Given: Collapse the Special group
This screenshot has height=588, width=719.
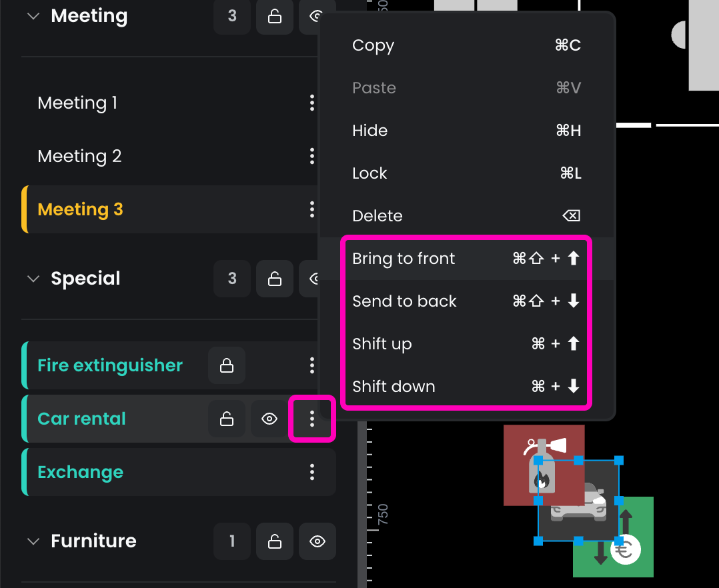Looking at the screenshot, I should click(33, 279).
